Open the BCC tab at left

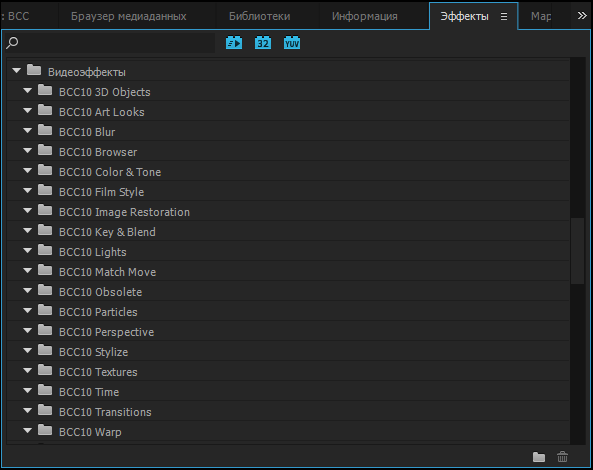[18, 16]
